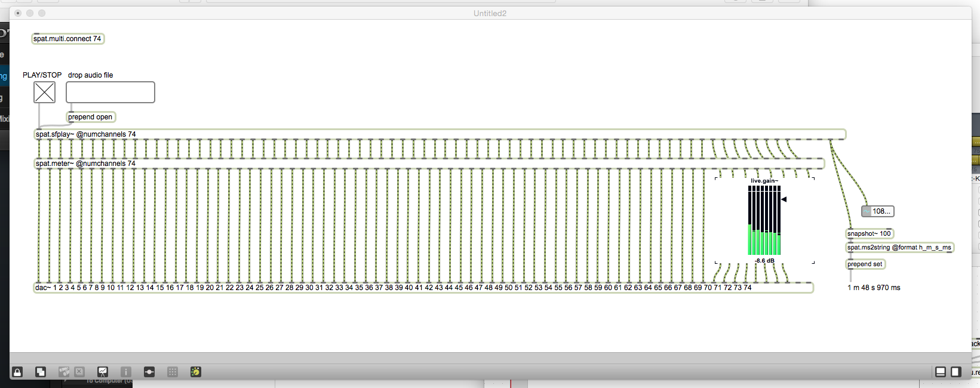Open the inspector info icon
This screenshot has width=980, height=388.
click(126, 372)
